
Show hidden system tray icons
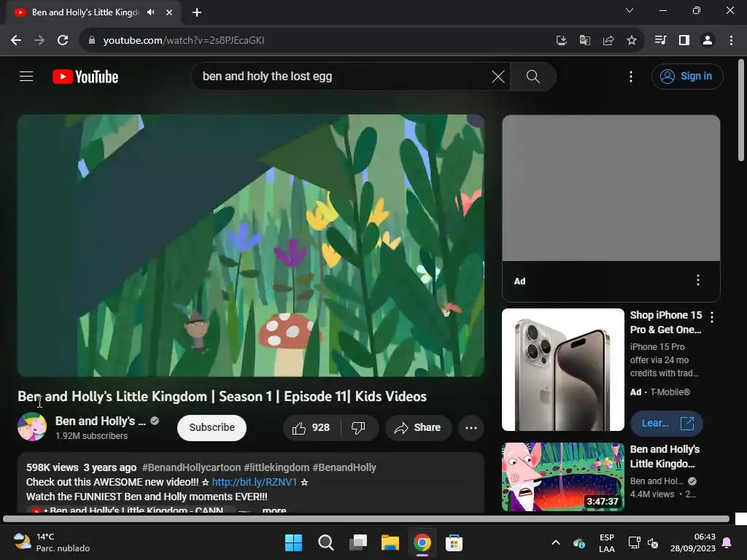click(555, 542)
